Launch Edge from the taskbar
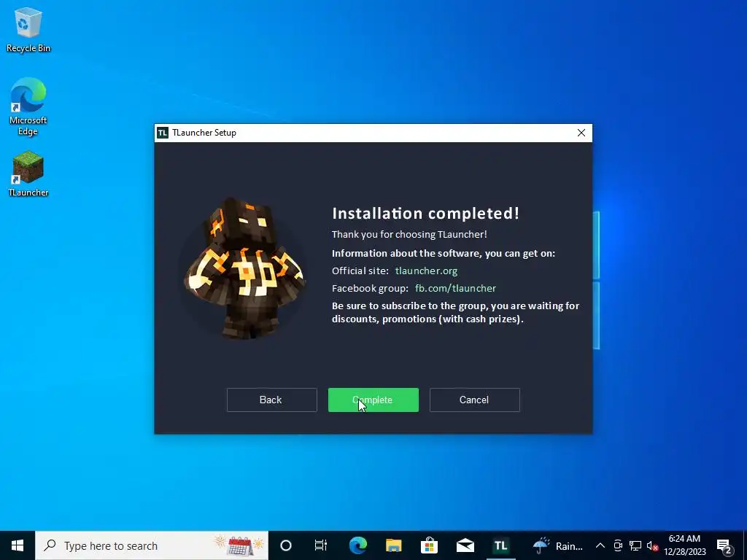This screenshot has width=747, height=560. (x=357, y=545)
